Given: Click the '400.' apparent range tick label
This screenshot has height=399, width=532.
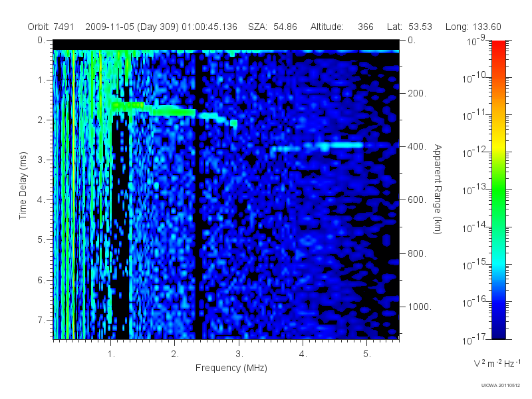Looking at the screenshot, I should point(417,146).
